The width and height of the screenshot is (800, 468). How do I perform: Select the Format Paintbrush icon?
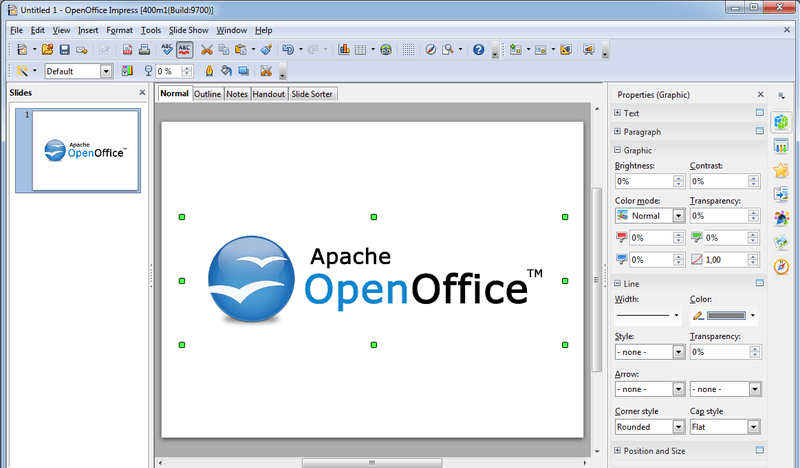[266, 50]
